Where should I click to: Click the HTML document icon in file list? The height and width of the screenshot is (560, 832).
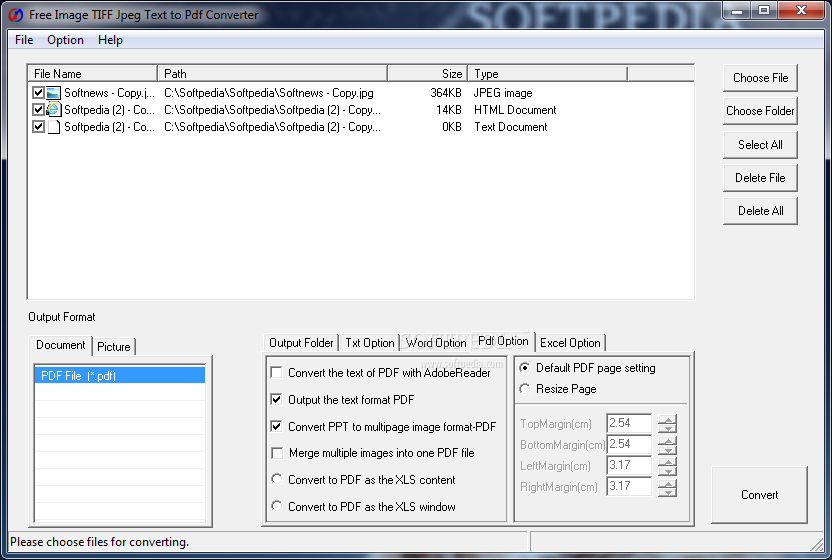click(x=53, y=110)
